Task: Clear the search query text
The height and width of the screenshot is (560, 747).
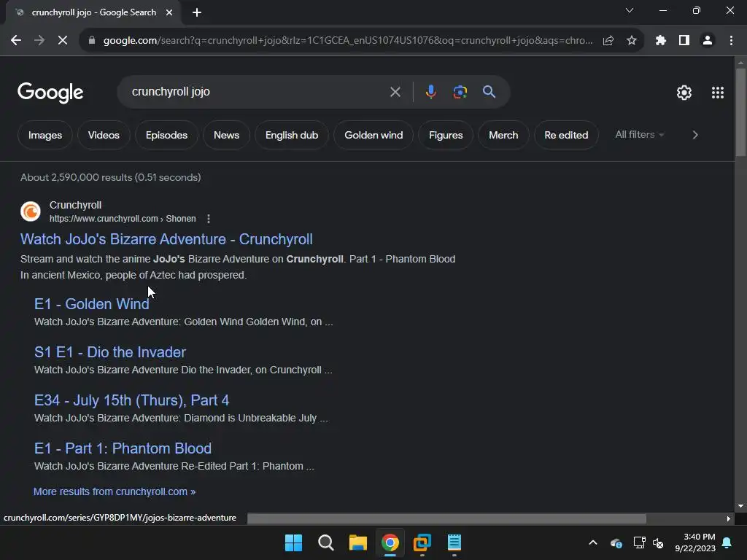Action: tap(395, 92)
